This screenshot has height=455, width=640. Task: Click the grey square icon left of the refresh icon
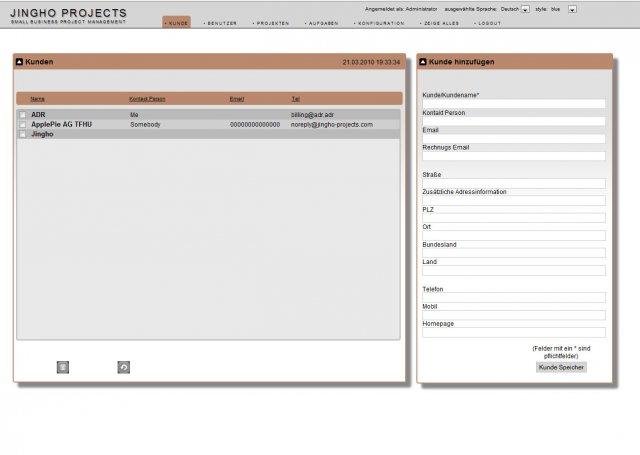point(63,367)
